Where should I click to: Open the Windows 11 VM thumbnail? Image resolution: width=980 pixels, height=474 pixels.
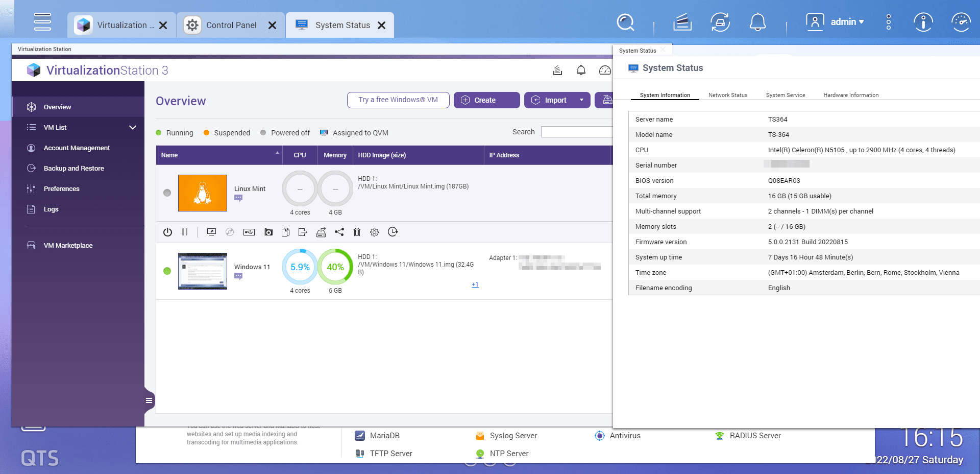[203, 271]
